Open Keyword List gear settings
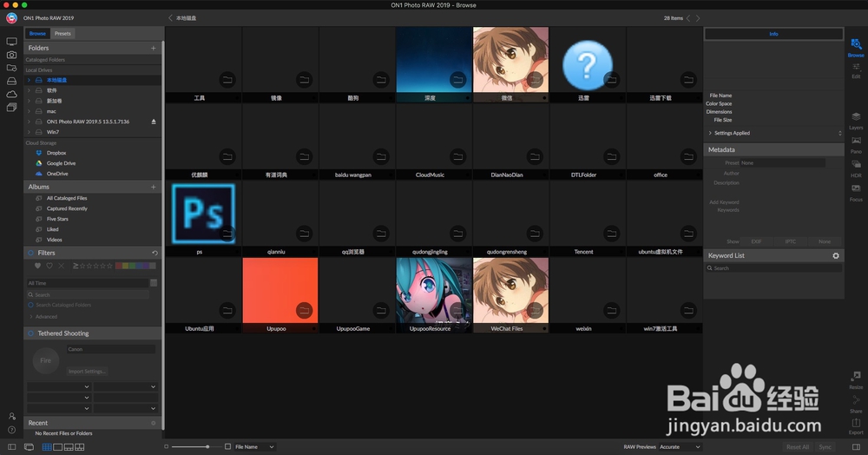The height and width of the screenshot is (455, 868). tap(836, 256)
